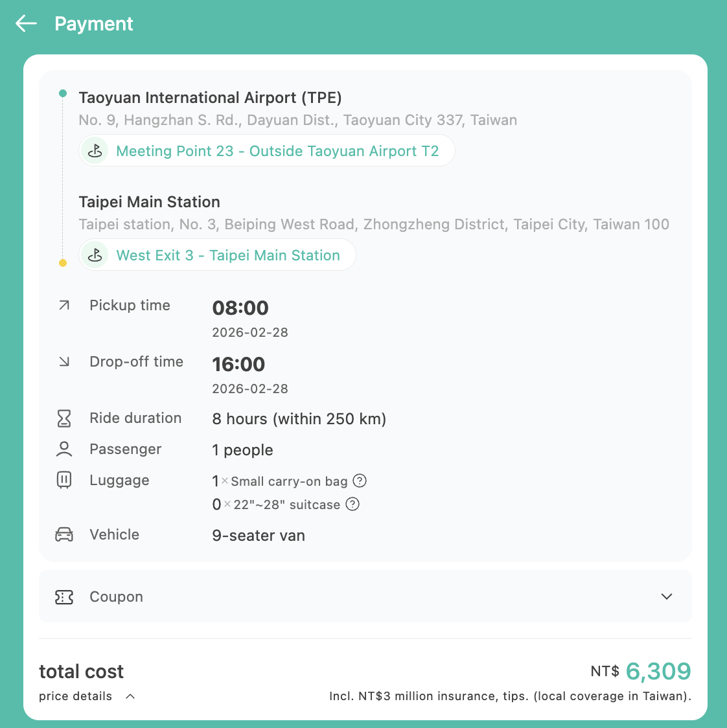Image resolution: width=727 pixels, height=728 pixels.
Task: Click help icon beside Small carry-on bag
Action: [x=360, y=481]
